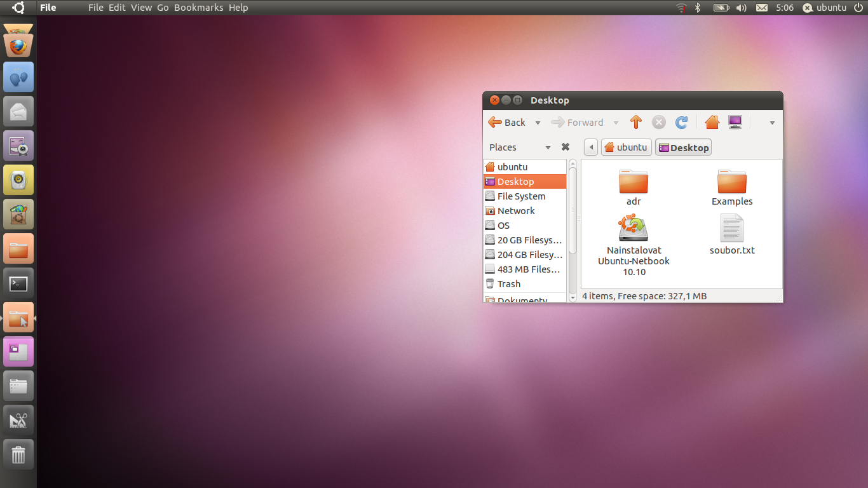Open the purple workspace switcher icon

click(18, 351)
